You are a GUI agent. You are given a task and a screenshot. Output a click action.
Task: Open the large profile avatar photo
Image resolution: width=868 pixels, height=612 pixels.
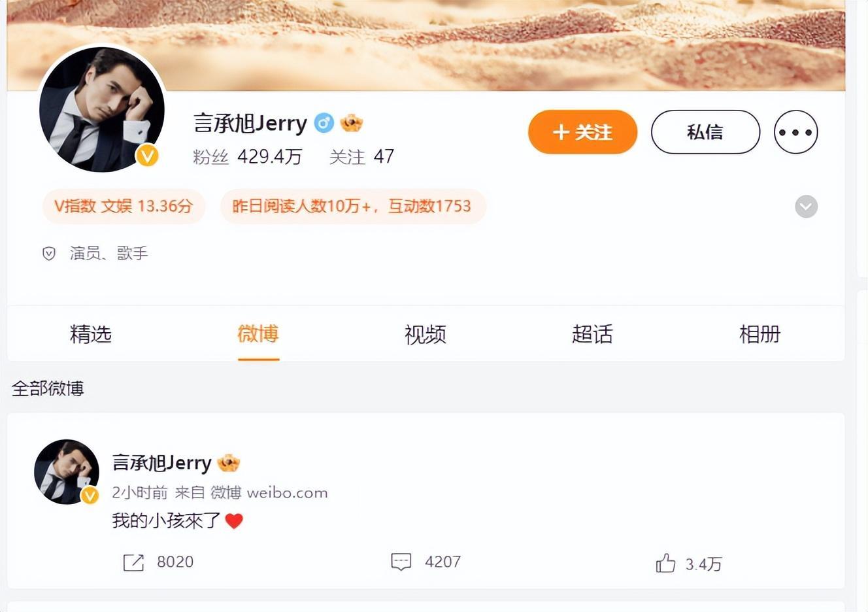101,110
